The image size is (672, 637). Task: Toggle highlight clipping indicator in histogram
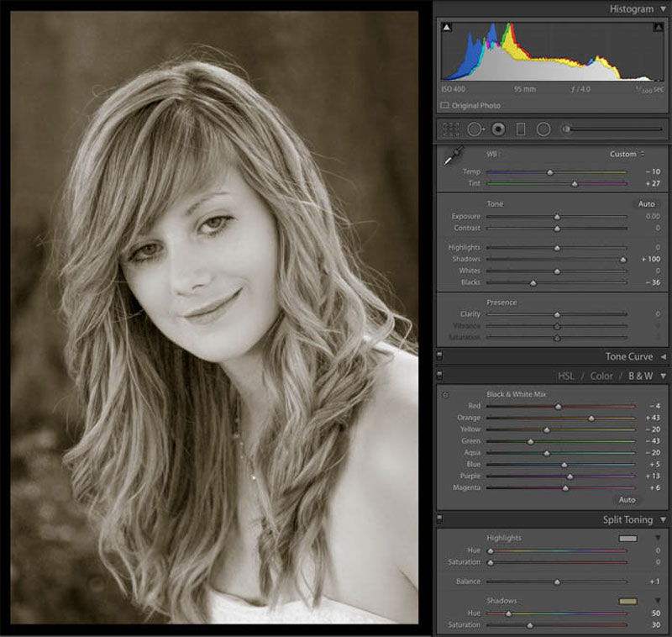click(658, 28)
